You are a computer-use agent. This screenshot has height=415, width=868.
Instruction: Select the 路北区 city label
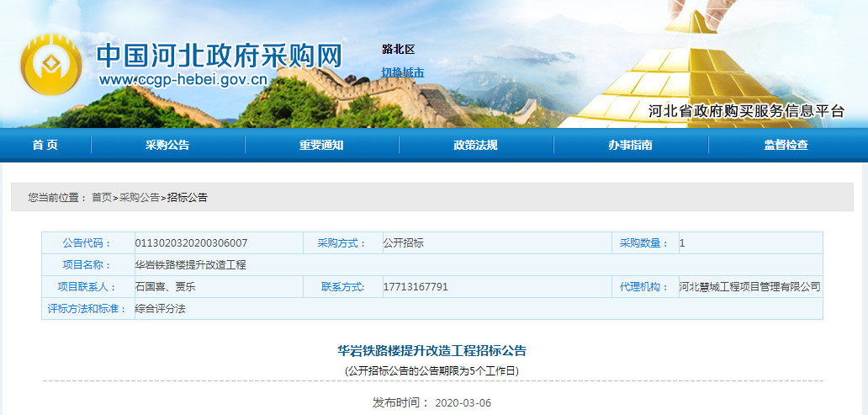[398, 50]
